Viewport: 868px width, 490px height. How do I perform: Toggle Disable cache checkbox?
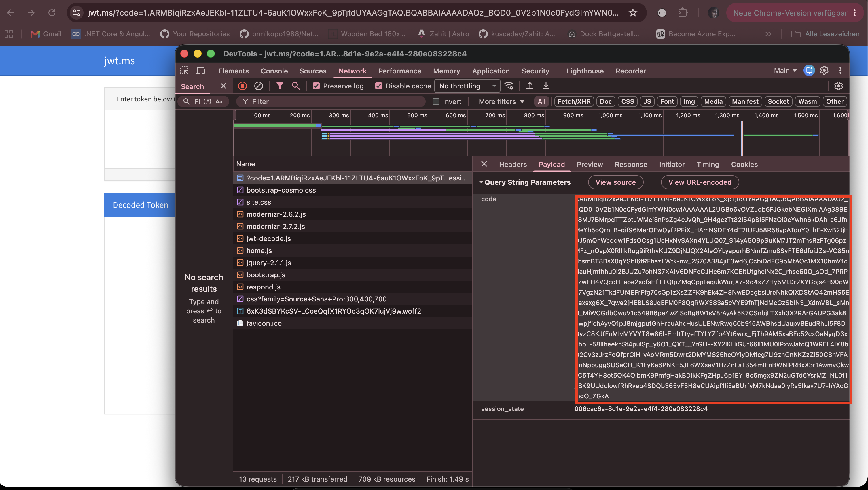coord(379,86)
